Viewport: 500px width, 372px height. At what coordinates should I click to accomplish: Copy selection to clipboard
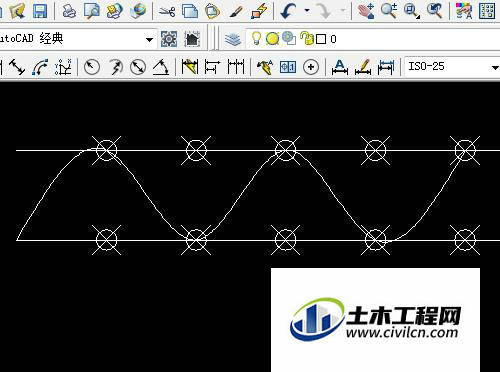click(x=190, y=11)
